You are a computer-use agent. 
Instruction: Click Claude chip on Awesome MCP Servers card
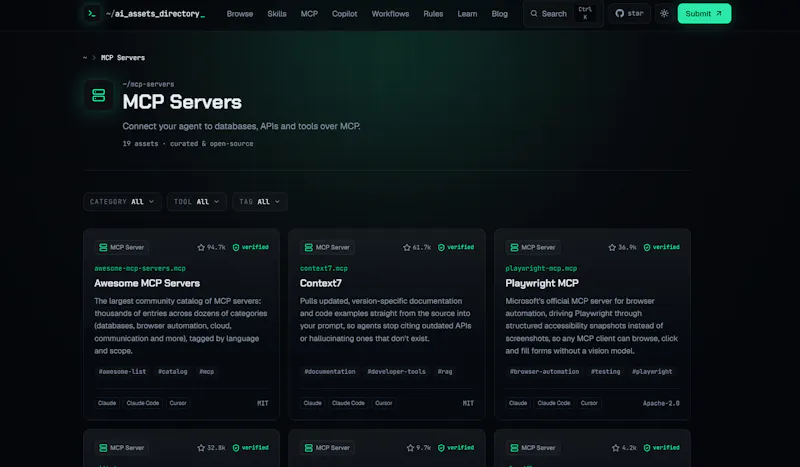[107, 403]
